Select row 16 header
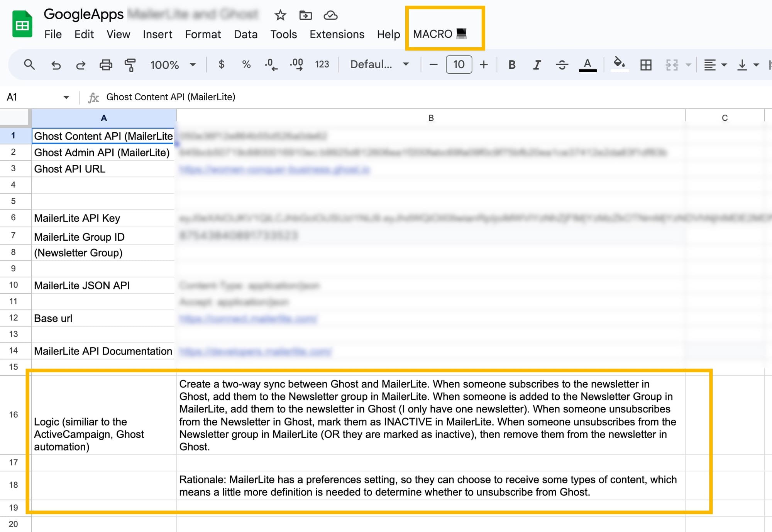Screen dimensions: 772x532 [x=14, y=415]
